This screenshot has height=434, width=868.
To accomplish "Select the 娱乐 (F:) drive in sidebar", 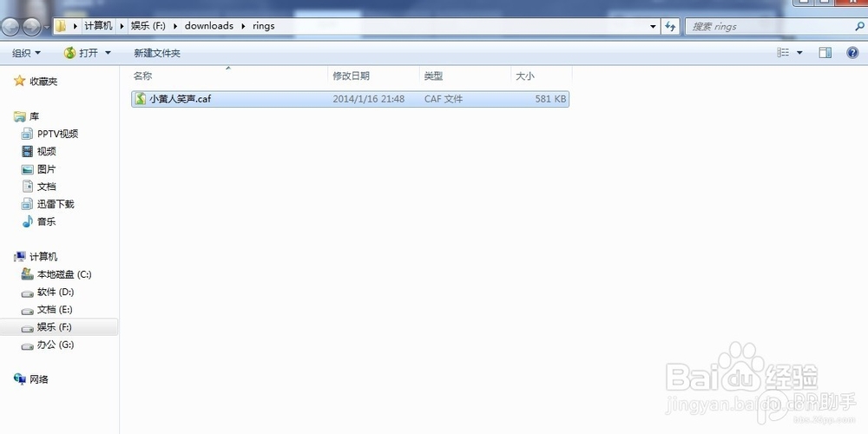I will pos(59,327).
